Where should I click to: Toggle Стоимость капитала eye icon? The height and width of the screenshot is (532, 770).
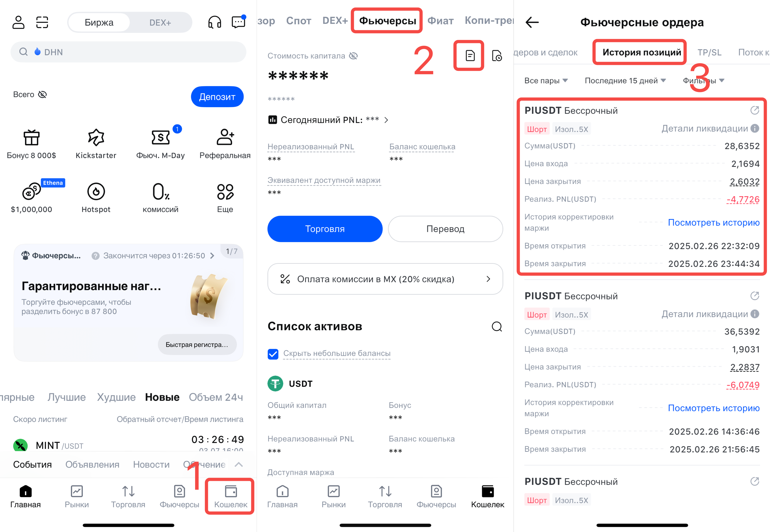point(353,56)
